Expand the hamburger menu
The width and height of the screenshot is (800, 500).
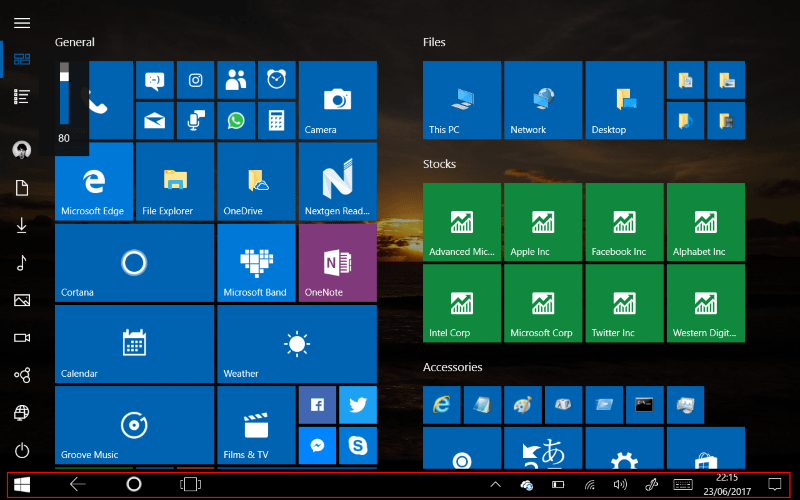(22, 23)
